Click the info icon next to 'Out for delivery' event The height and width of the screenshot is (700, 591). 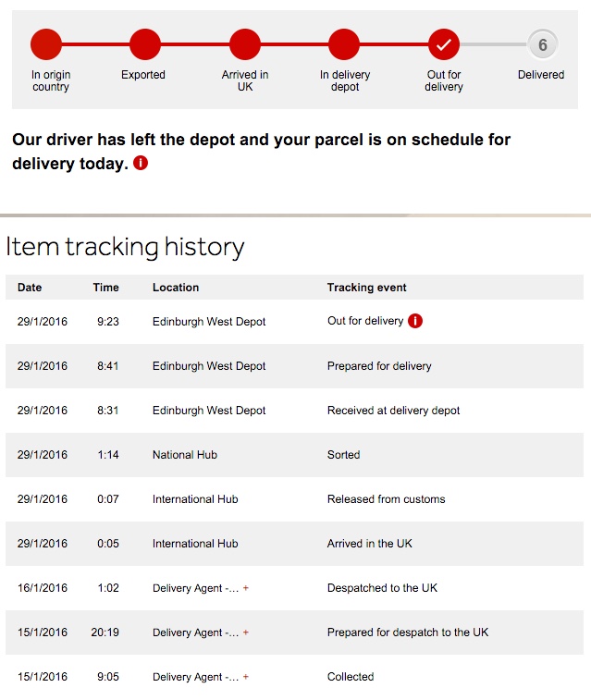[415, 322]
